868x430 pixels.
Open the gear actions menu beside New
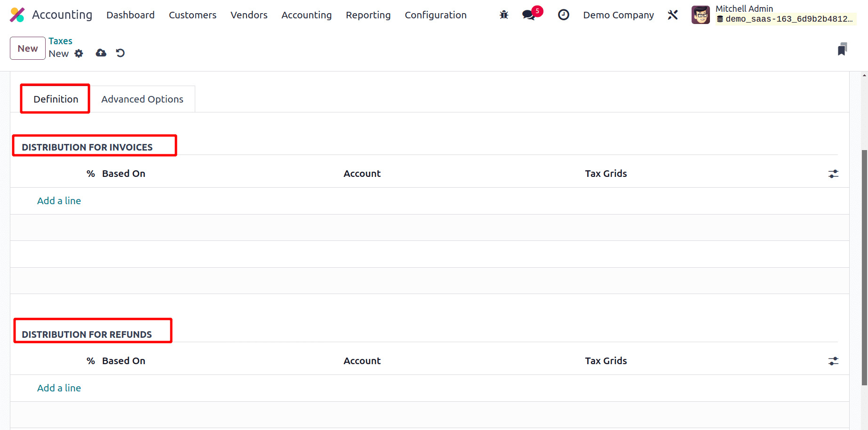point(79,54)
